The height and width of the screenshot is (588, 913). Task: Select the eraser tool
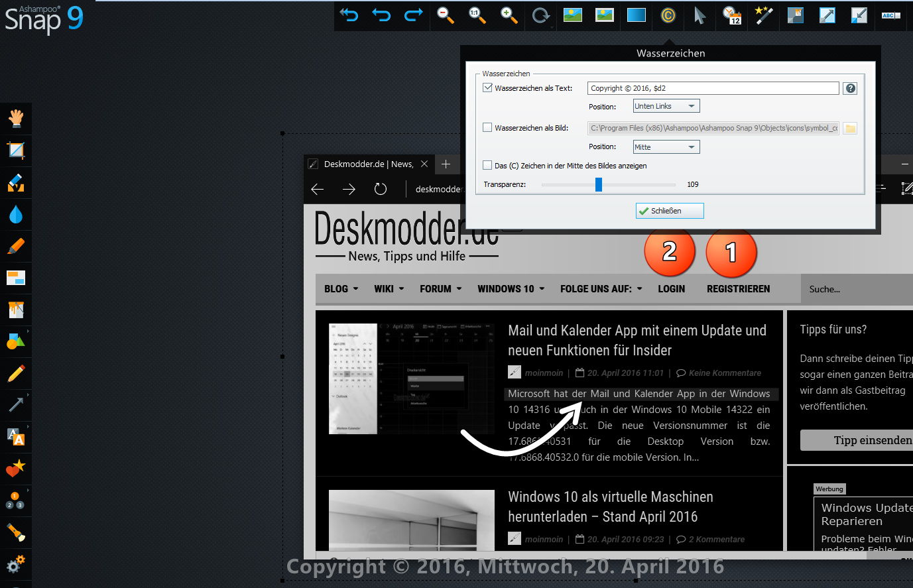[x=16, y=182]
